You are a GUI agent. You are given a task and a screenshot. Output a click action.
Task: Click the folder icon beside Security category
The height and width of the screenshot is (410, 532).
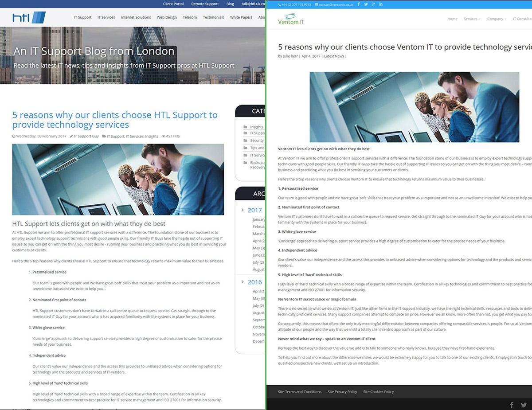point(245,141)
